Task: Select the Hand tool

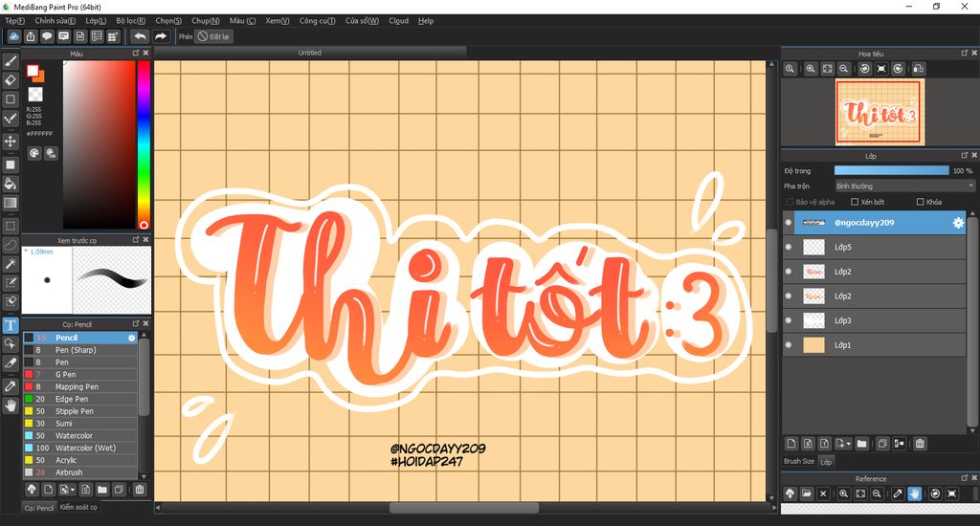Action: (11, 405)
